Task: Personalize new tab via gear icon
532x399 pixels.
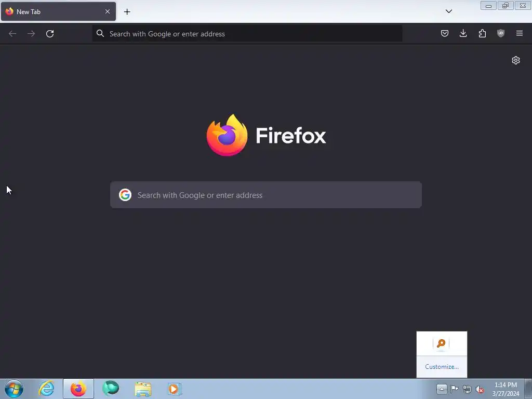Action: (516, 60)
